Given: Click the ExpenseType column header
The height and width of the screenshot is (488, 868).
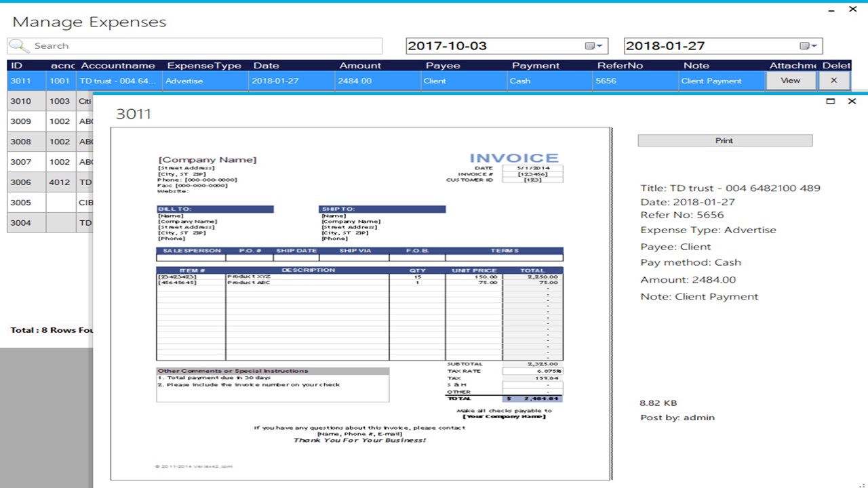Looking at the screenshot, I should point(204,65).
